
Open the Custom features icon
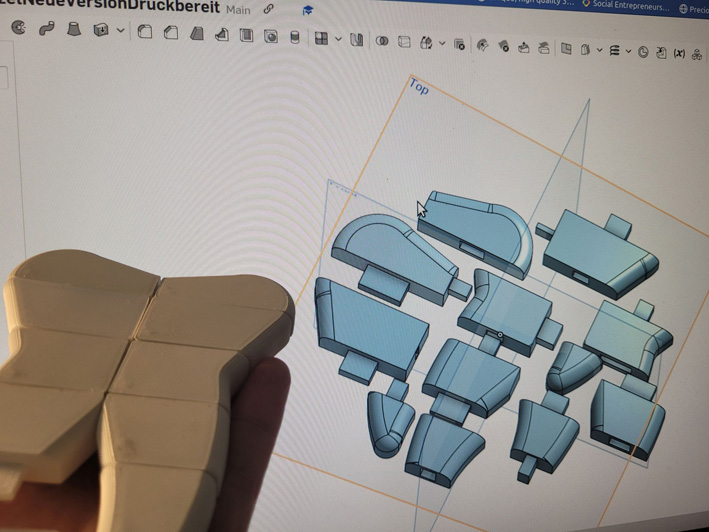[x=697, y=54]
